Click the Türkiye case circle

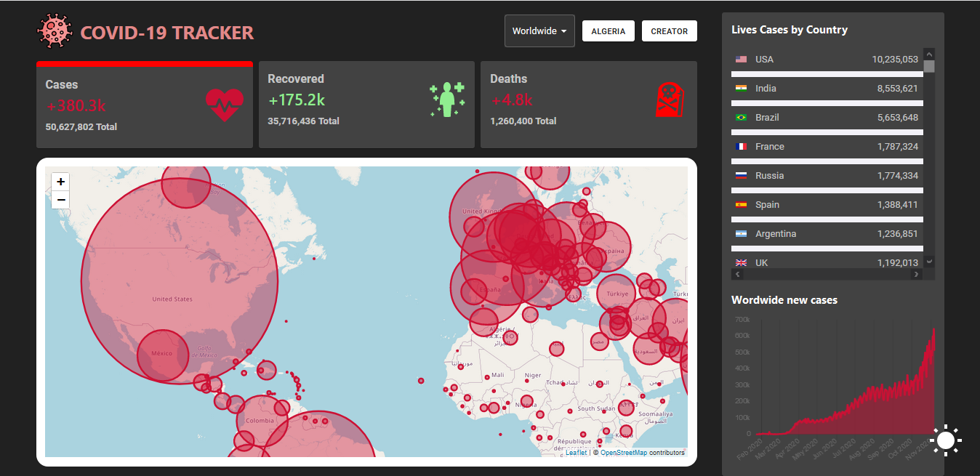point(616,294)
